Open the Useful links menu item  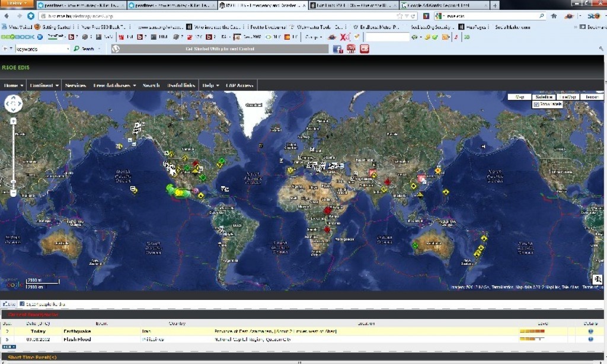pyautogui.click(x=181, y=85)
